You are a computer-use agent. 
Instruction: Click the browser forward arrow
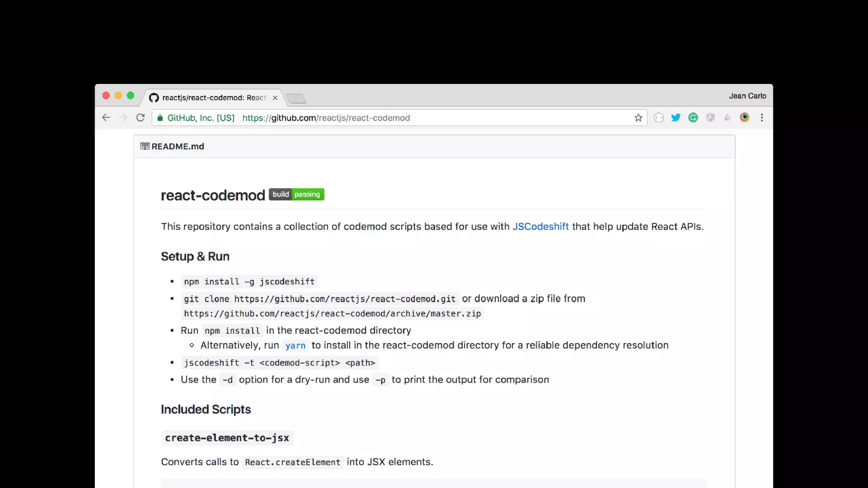pyautogui.click(x=123, y=118)
